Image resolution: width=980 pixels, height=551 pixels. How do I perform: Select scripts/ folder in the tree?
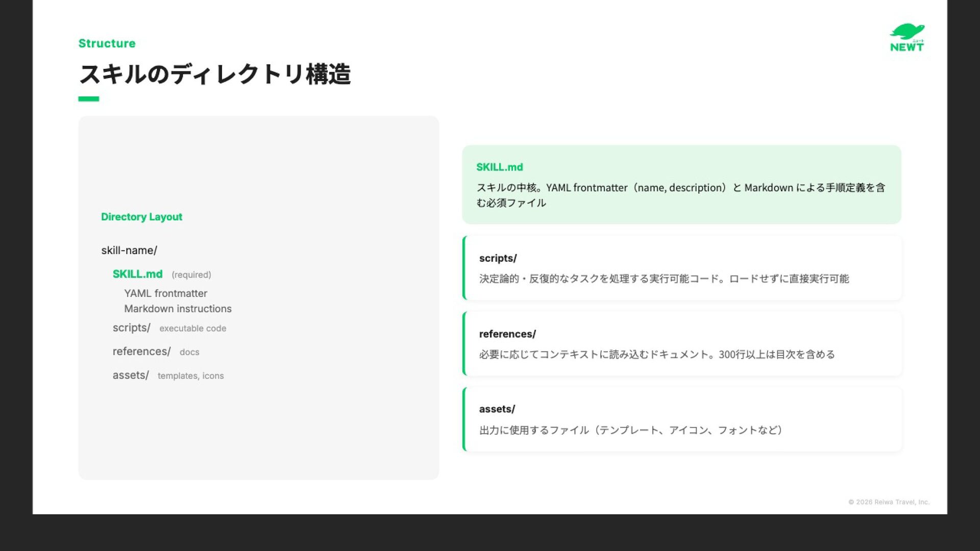click(131, 328)
